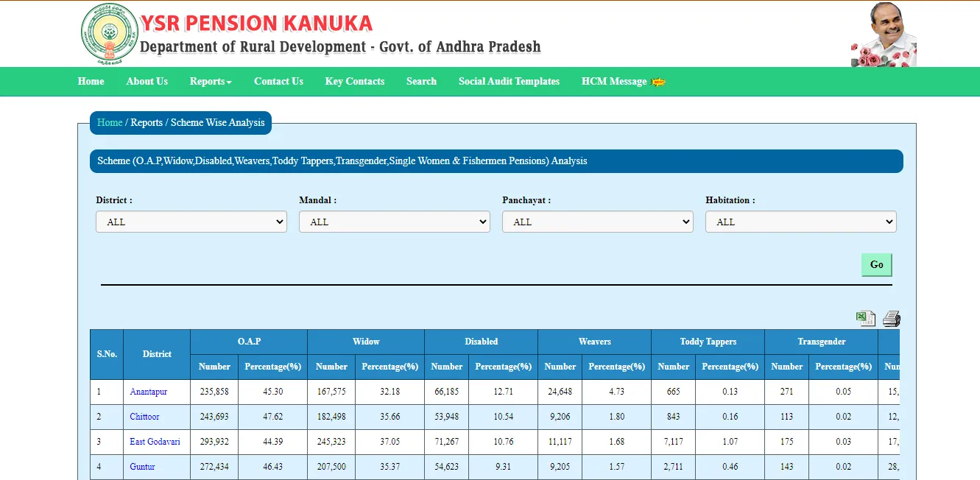Click Guntur Disabled number 54,623
Screen dimensions: 980x480
(447, 467)
